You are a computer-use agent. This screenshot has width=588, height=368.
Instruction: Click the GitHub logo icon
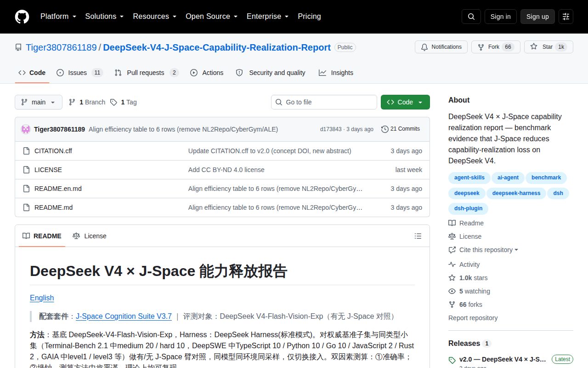22,17
